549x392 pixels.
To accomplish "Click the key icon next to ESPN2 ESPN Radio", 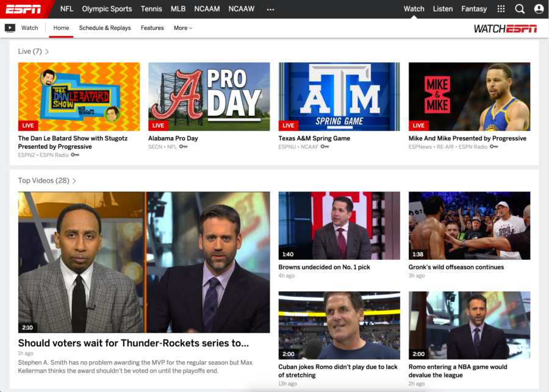I will tap(74, 155).
